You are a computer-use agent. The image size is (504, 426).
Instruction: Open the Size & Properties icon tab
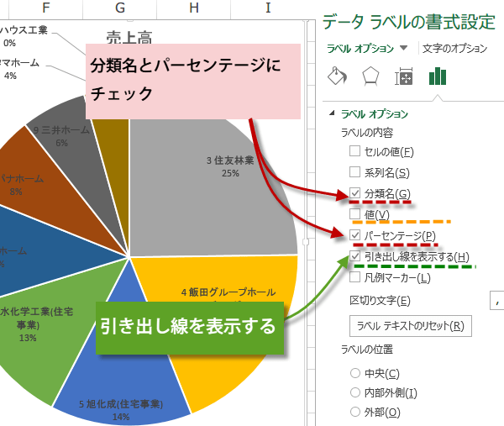404,77
